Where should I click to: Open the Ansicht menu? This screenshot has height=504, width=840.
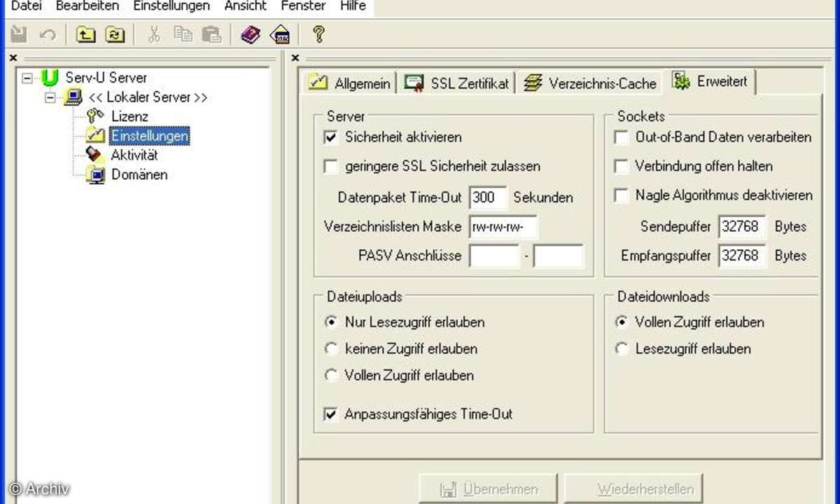(246, 6)
